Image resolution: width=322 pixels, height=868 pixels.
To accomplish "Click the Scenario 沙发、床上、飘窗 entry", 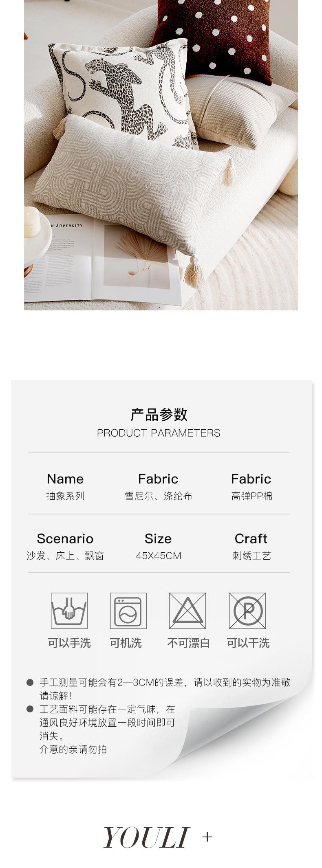I will point(65,546).
